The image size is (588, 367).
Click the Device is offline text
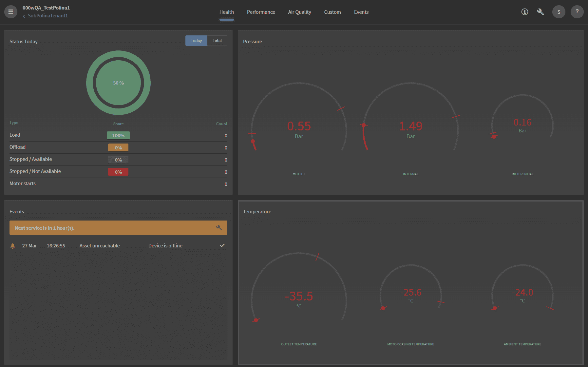165,246
